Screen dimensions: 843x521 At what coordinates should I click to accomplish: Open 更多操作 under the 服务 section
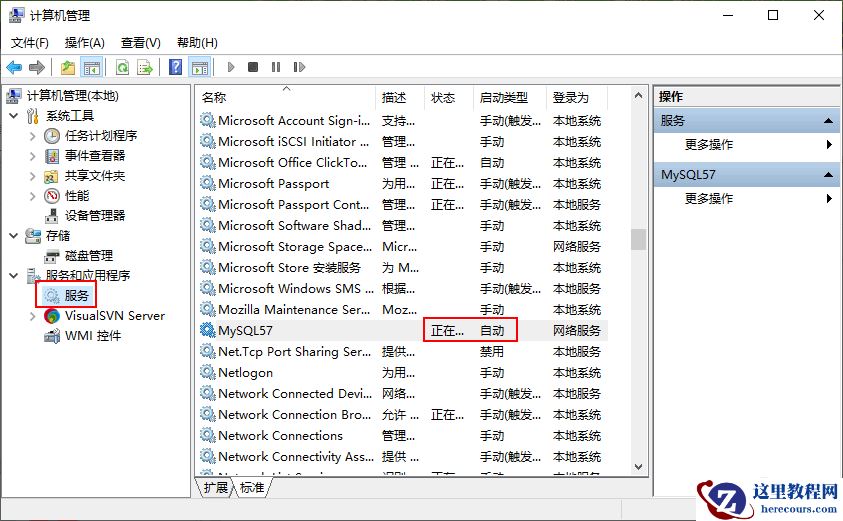(x=709, y=144)
